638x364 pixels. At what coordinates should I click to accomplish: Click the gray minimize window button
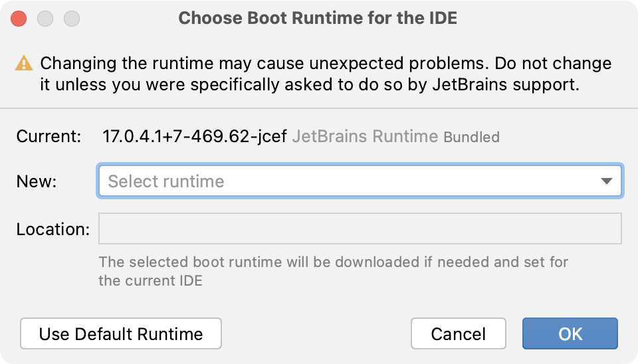pos(45,19)
